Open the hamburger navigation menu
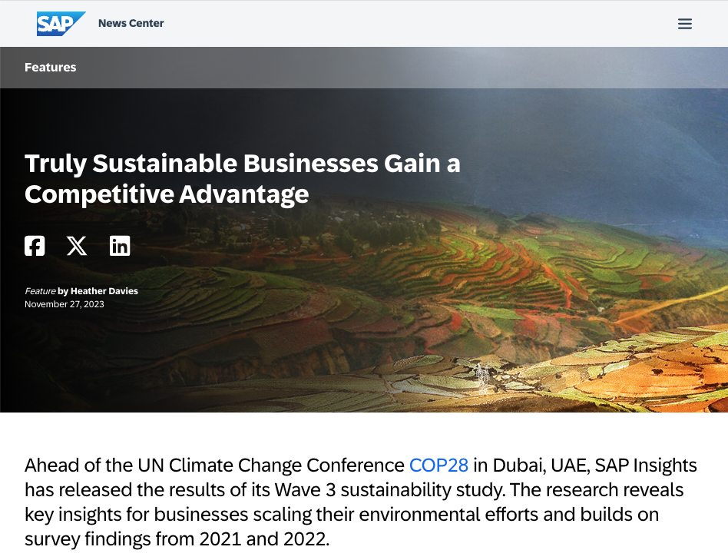This screenshot has height=560, width=728. (x=684, y=24)
